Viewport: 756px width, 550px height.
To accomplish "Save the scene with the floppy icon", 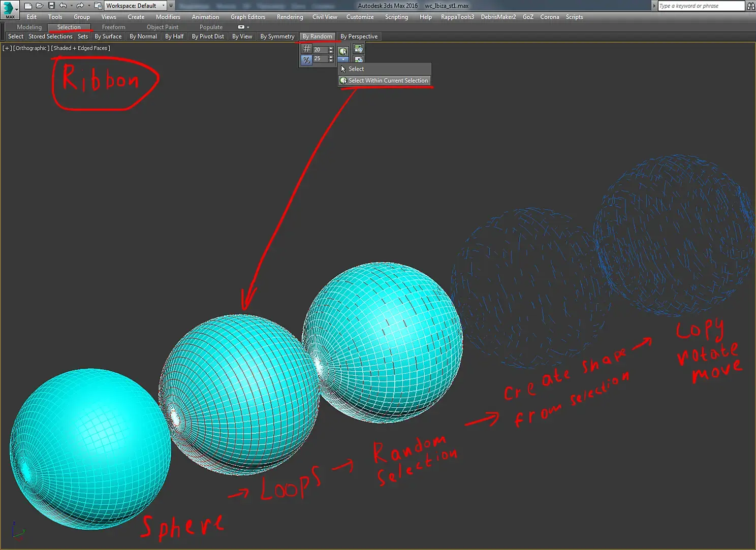I will (51, 6).
